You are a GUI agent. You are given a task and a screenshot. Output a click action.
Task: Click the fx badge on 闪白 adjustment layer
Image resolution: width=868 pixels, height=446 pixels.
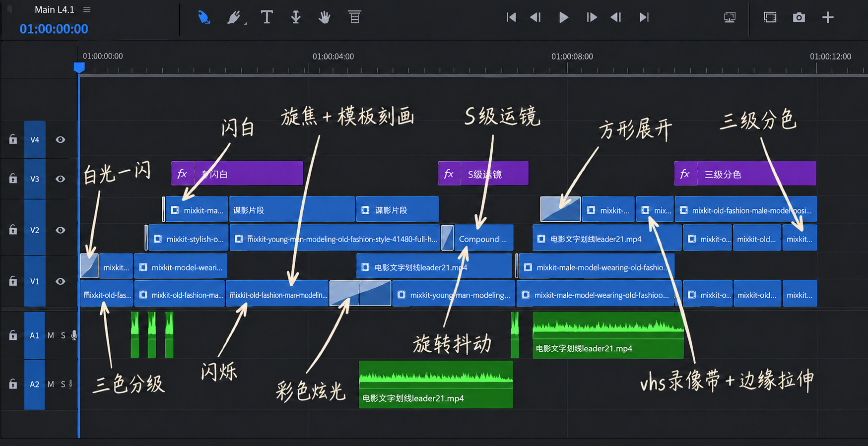(x=182, y=174)
